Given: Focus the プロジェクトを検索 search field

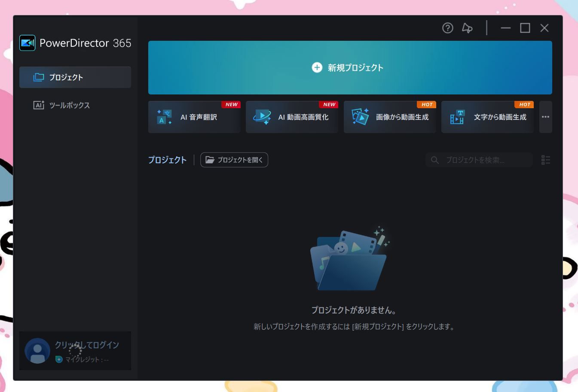Looking at the screenshot, I should point(479,160).
